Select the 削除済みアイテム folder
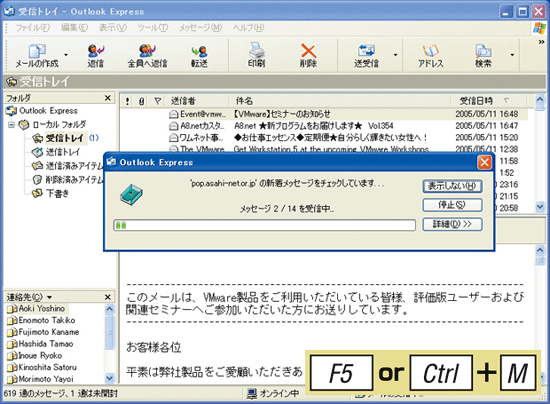 coord(74,180)
